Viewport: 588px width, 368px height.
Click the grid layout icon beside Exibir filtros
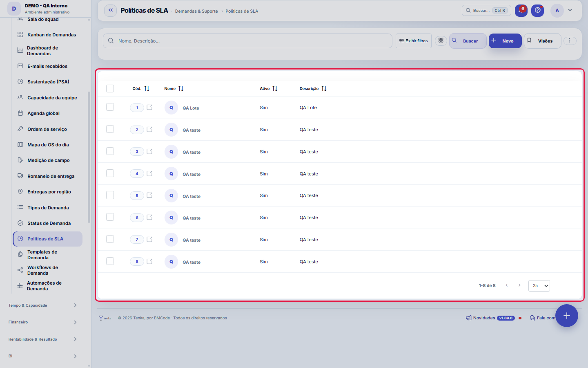click(x=441, y=40)
